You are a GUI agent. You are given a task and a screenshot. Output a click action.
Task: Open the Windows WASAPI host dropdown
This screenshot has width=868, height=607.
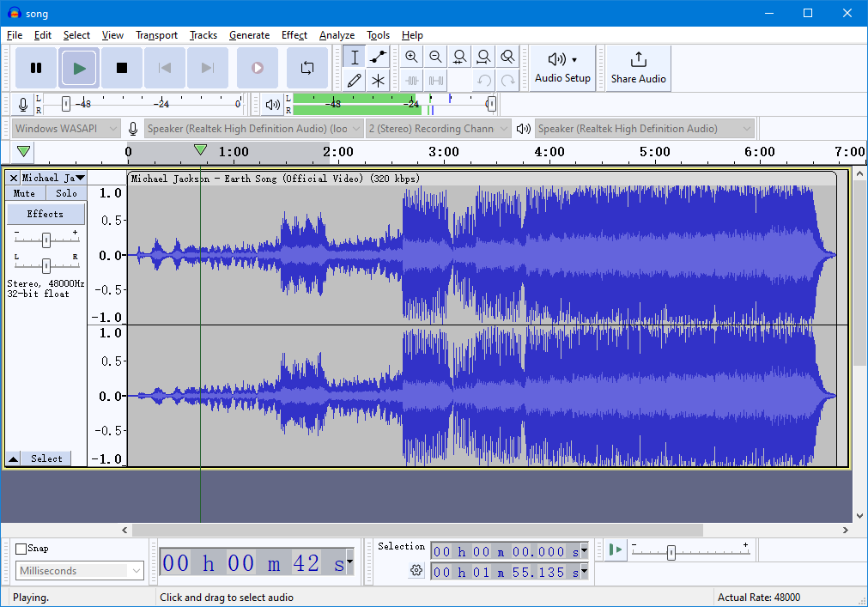pyautogui.click(x=65, y=129)
